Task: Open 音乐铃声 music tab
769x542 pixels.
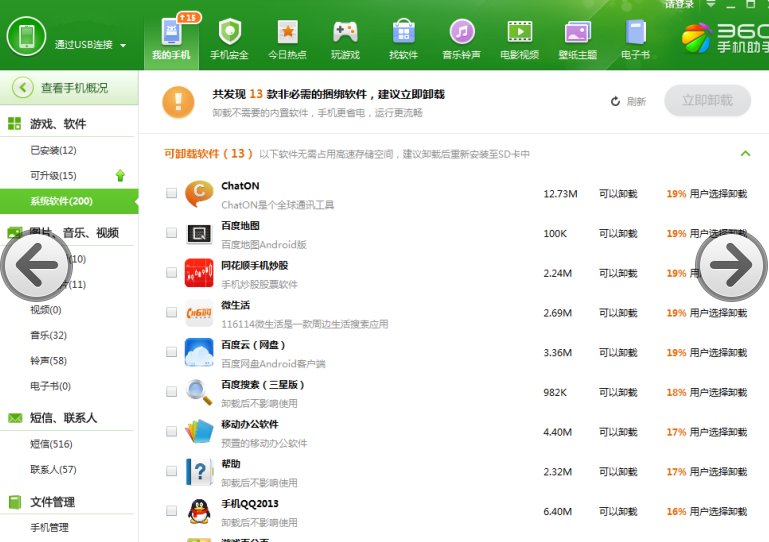Action: 461,41
